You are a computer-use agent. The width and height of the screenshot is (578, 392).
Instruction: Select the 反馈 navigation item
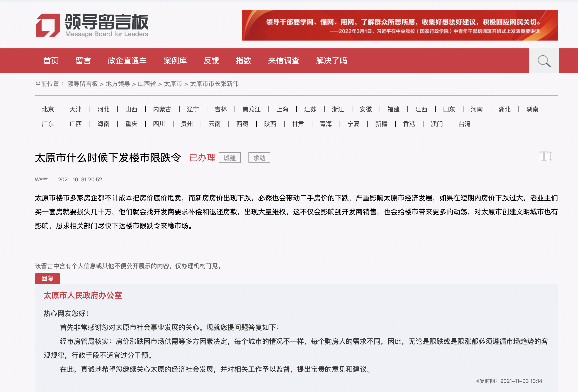pos(212,61)
